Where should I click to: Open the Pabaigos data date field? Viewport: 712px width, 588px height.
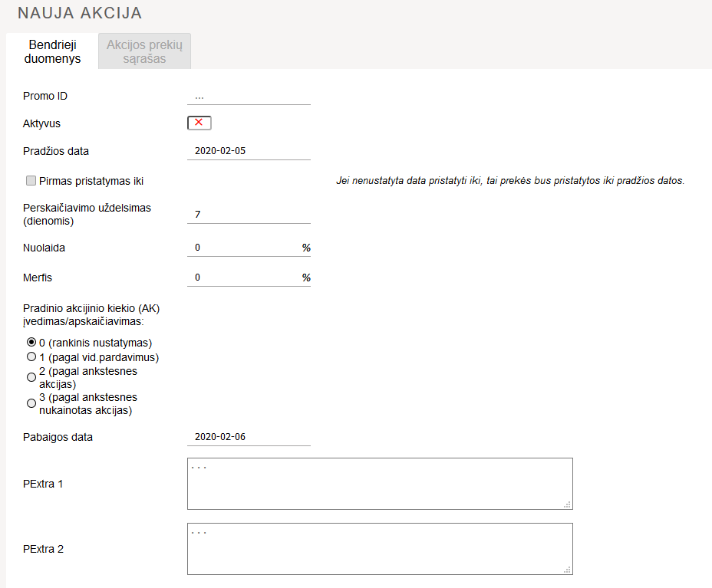click(248, 437)
